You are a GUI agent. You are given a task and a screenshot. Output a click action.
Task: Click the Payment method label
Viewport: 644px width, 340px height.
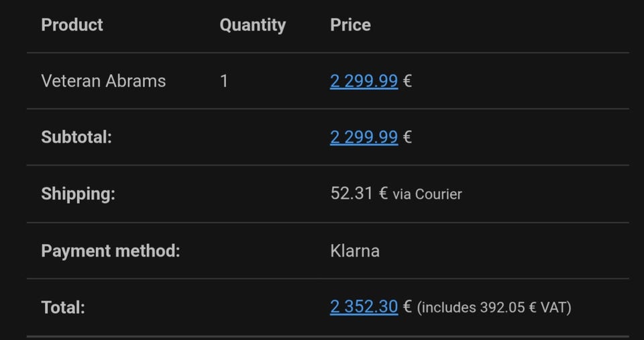click(x=111, y=251)
